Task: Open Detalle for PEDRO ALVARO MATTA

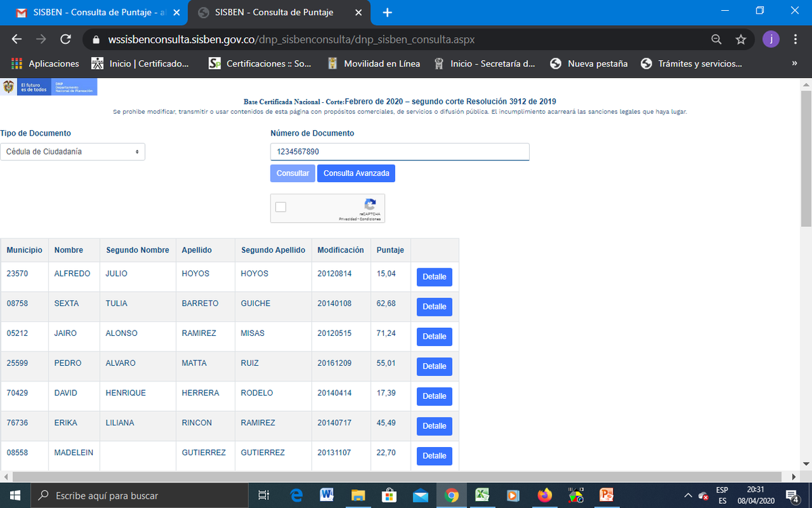Action: (x=434, y=366)
